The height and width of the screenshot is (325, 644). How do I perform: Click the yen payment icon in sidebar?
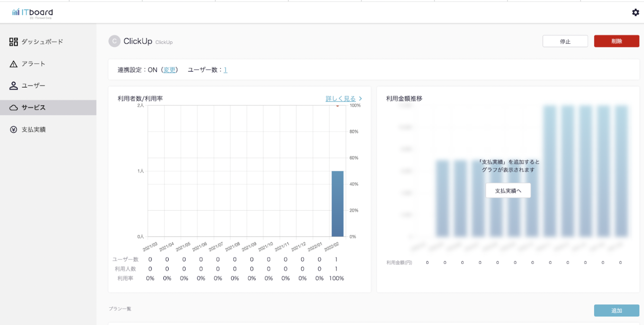coord(13,129)
